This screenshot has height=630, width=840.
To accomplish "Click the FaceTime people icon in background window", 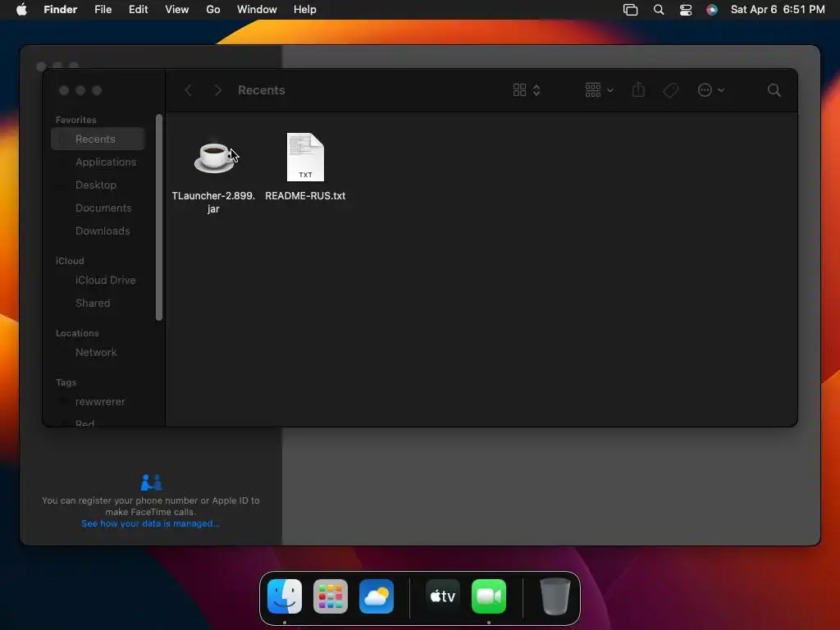I will (151, 482).
